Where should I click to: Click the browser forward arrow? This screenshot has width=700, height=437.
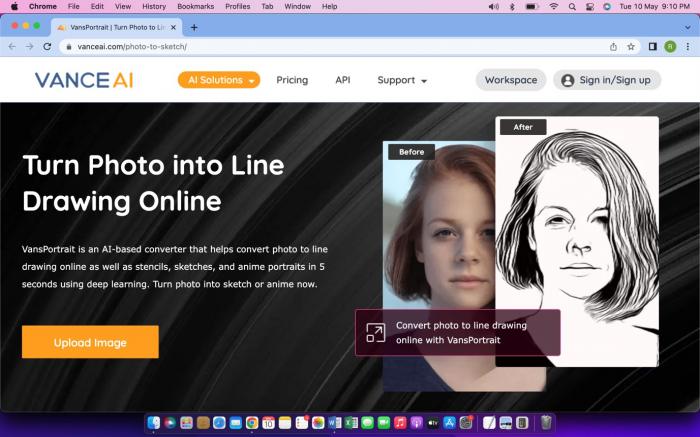tap(29, 46)
